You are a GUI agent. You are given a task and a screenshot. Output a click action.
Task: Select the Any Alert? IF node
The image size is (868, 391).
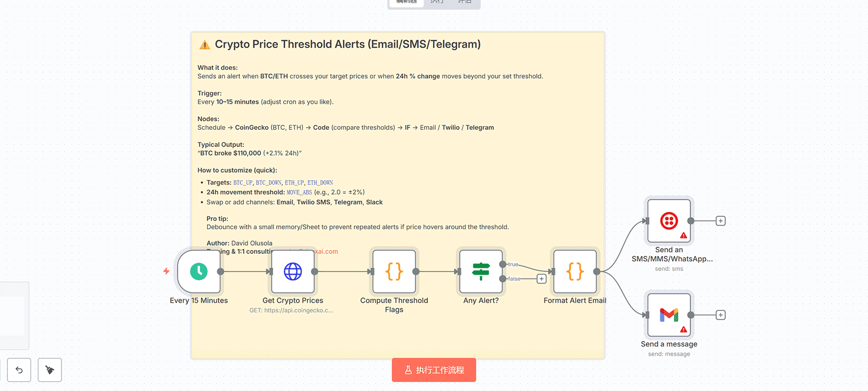481,272
